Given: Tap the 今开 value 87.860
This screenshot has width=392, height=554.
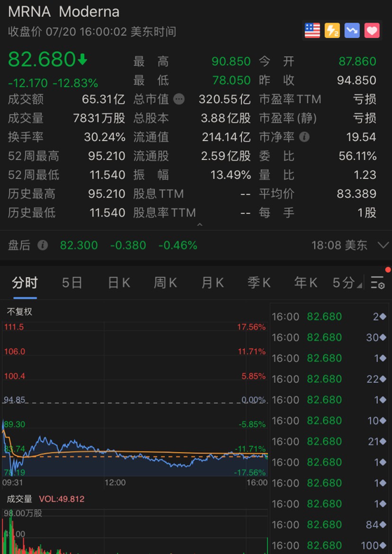Looking at the screenshot, I should click(x=358, y=62).
